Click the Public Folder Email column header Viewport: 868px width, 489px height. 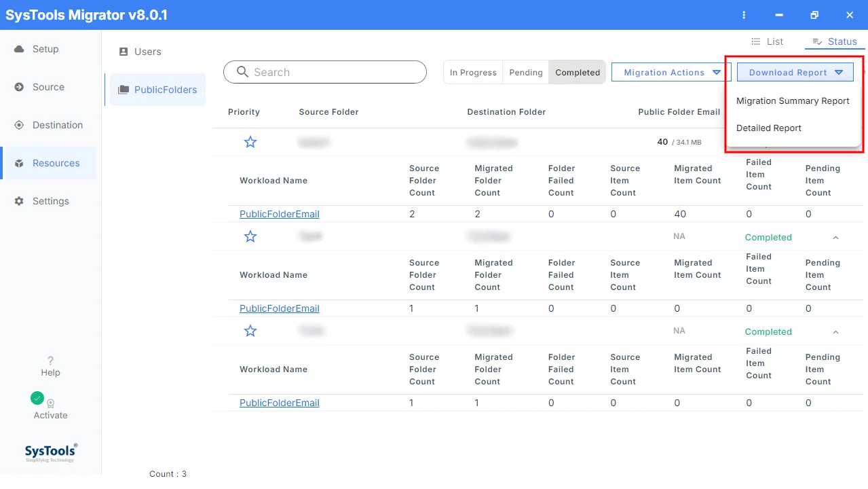tap(679, 112)
